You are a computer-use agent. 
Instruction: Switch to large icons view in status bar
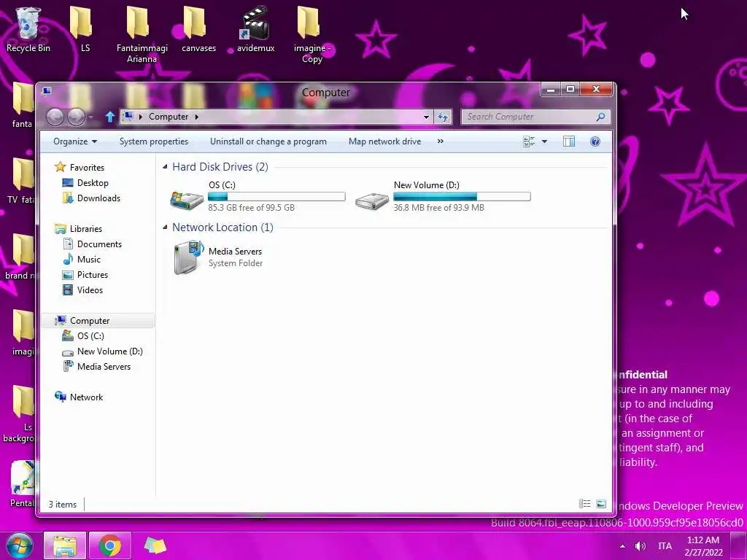pos(601,504)
